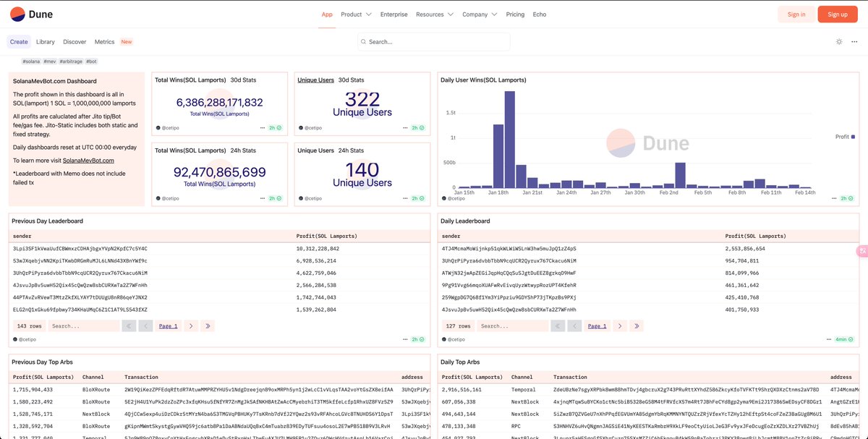Viewport: 868px width, 439px height.
Task: Expand the Product dropdown menu
Action: click(x=356, y=14)
